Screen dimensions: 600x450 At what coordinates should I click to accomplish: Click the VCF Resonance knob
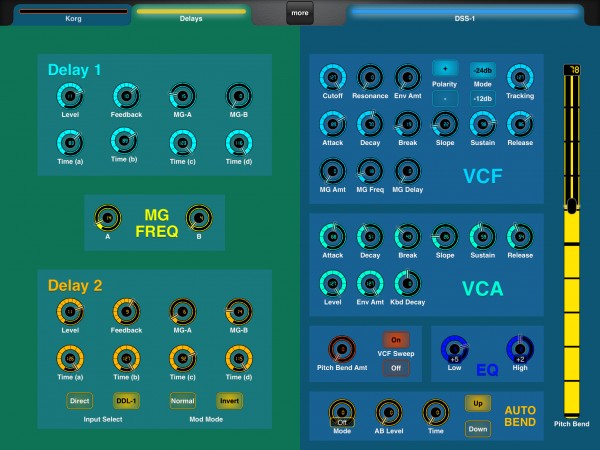tap(370, 78)
